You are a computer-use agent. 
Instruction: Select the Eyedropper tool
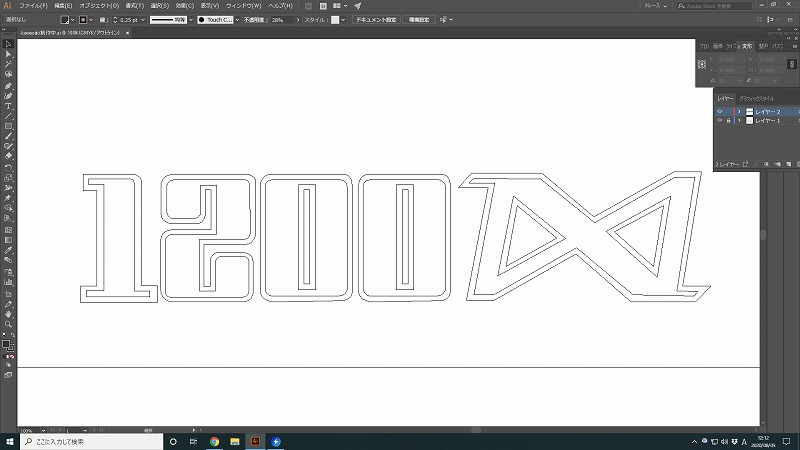(x=8, y=250)
